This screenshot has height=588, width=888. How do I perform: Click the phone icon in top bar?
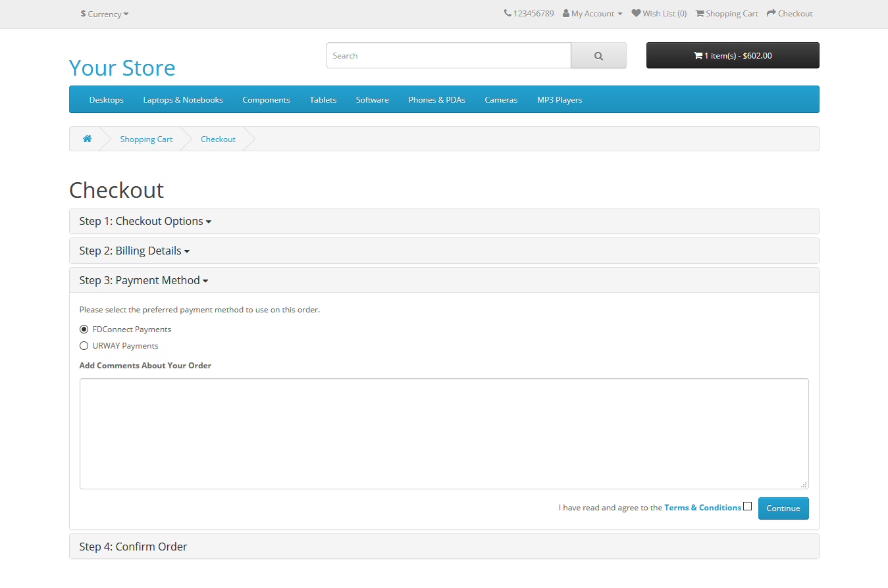coord(508,13)
